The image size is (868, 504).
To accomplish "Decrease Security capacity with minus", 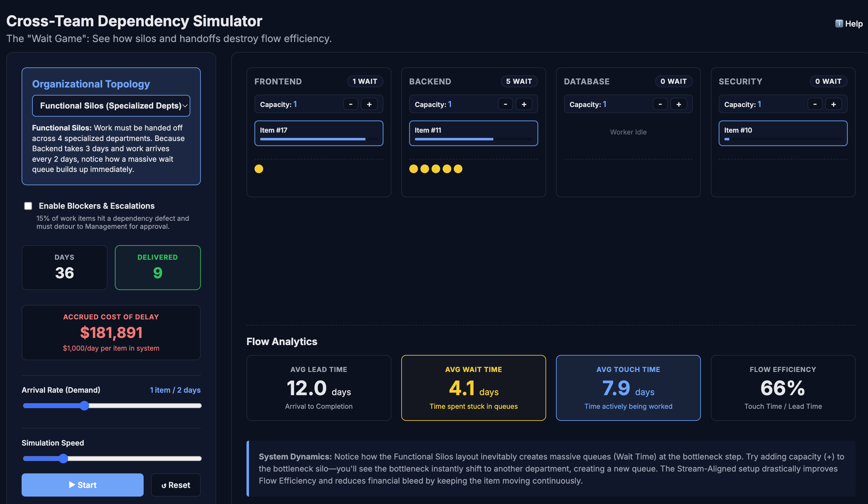I will pyautogui.click(x=815, y=104).
